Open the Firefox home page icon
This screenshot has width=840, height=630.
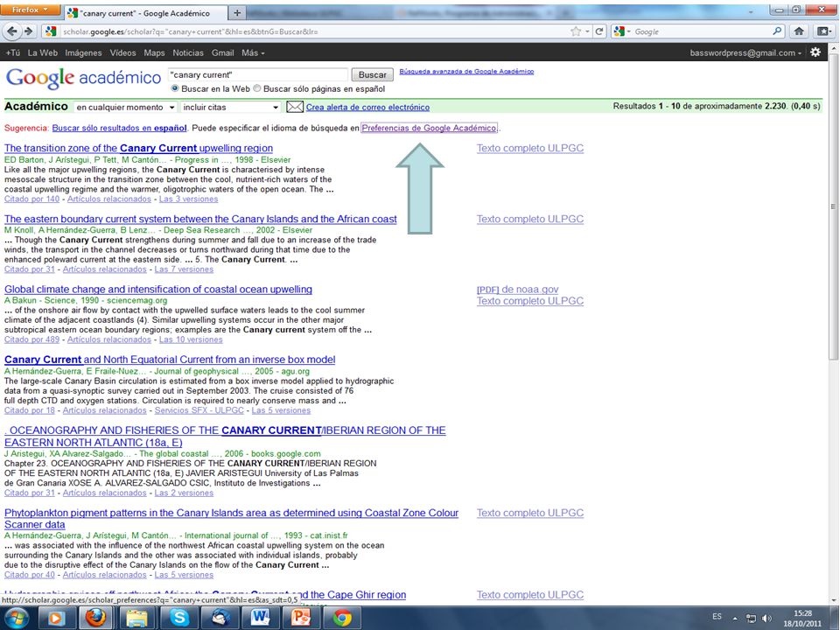coord(799,31)
